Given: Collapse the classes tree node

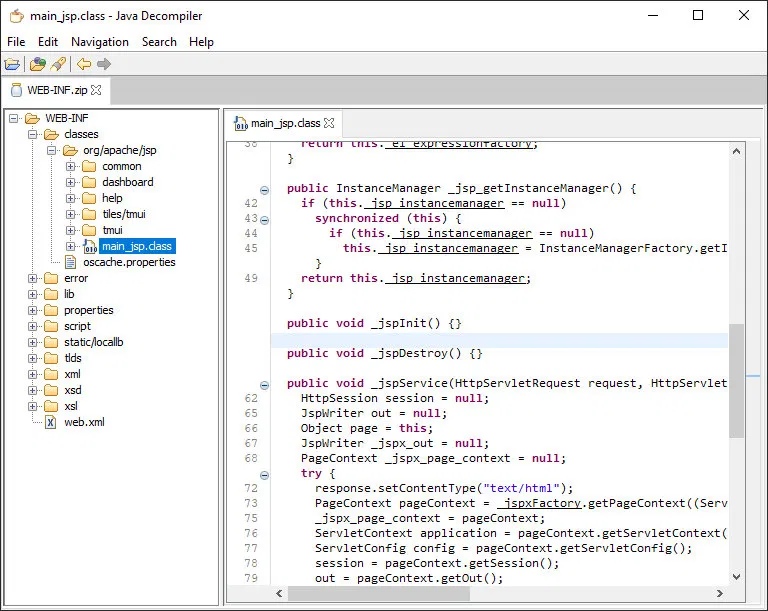Looking at the screenshot, I should click(32, 134).
